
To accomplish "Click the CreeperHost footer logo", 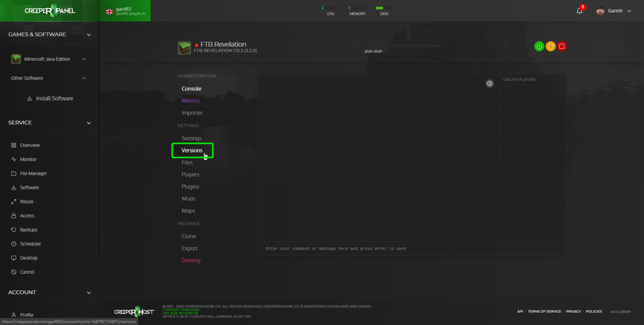I will pyautogui.click(x=134, y=312).
